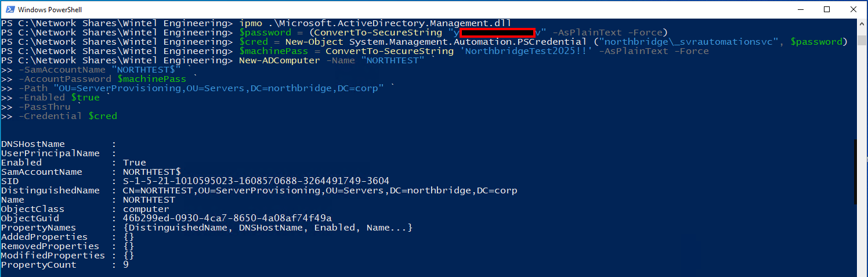Click the Enabled property value True
868x277 pixels.
tap(135, 163)
